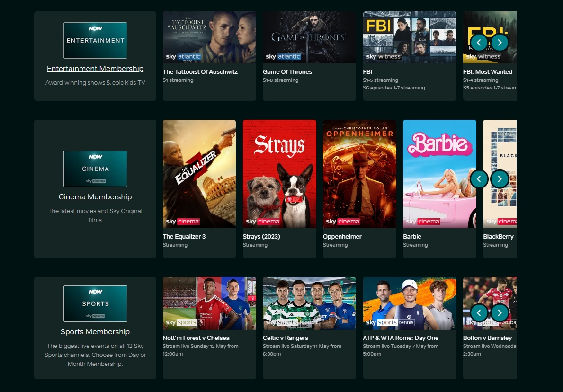Click 'Bolton v Barnsley' title text
Viewport: 563px width, 392px height.
pos(488,338)
